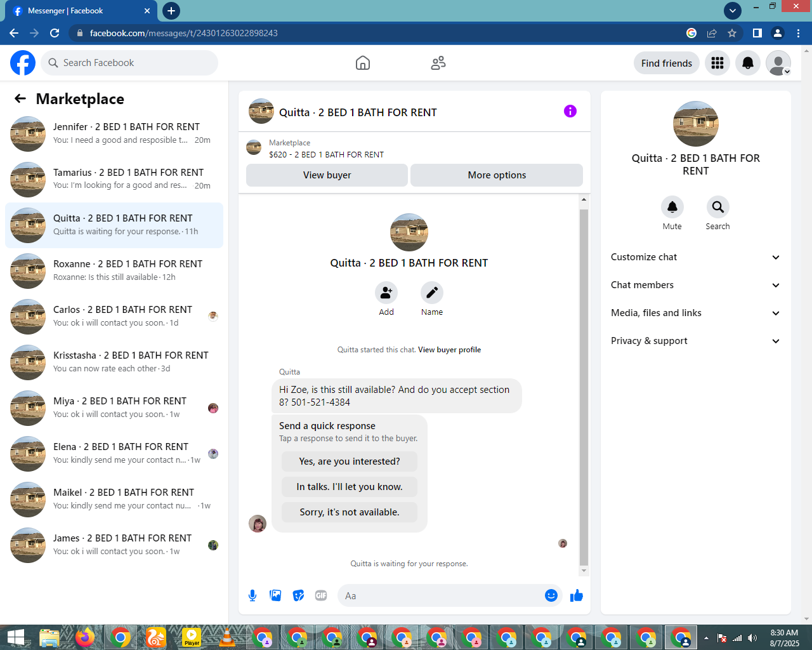Record a voice clip microphone icon
This screenshot has width=812, height=650.
coord(252,595)
